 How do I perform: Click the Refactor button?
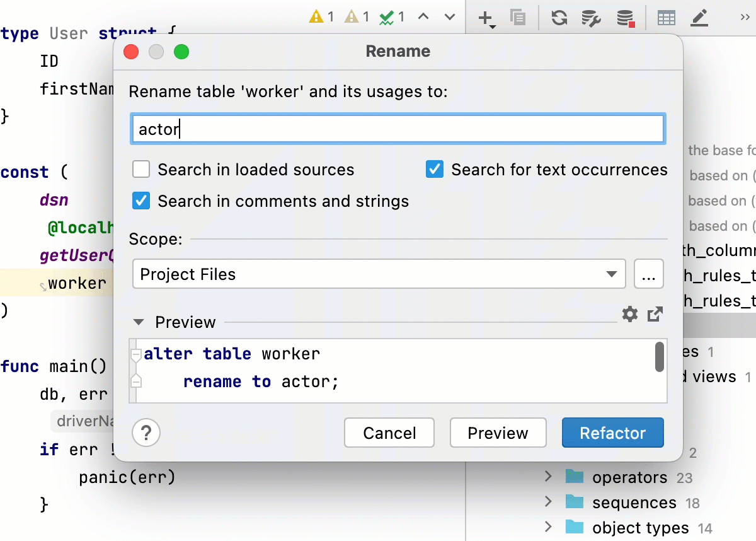coord(612,433)
